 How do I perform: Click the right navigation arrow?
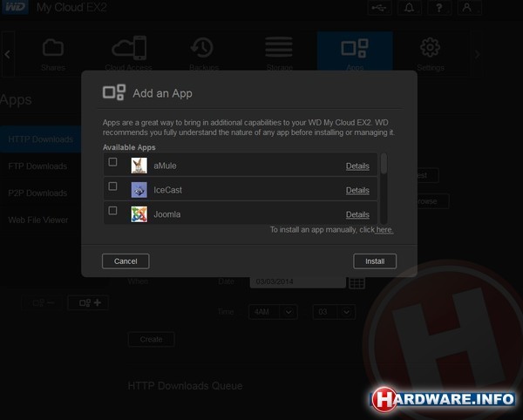point(478,54)
